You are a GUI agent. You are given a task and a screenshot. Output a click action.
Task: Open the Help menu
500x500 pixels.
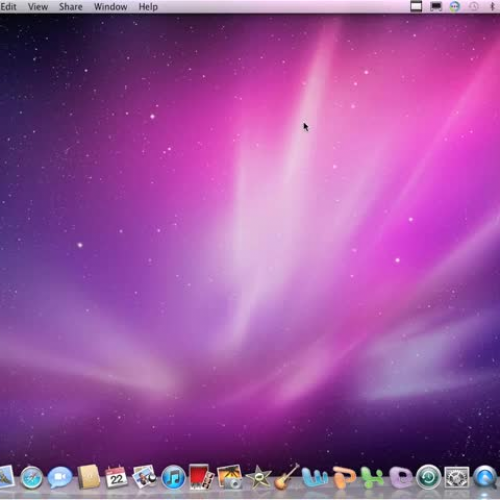tap(148, 7)
